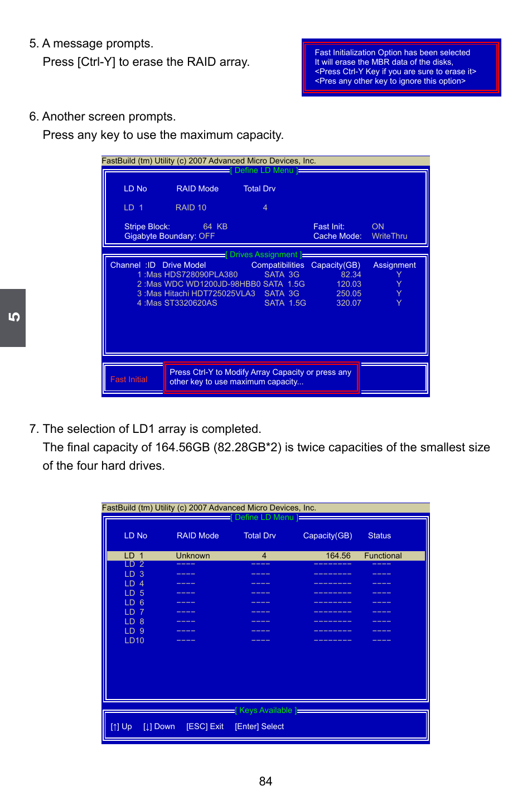
Task: Click the 164.56 capacity value
Action: [338, 556]
